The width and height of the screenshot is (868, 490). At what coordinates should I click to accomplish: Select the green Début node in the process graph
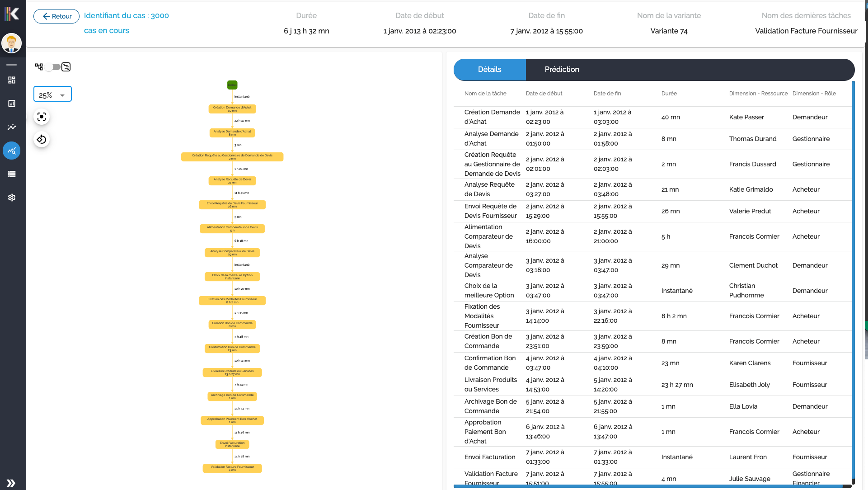[232, 85]
